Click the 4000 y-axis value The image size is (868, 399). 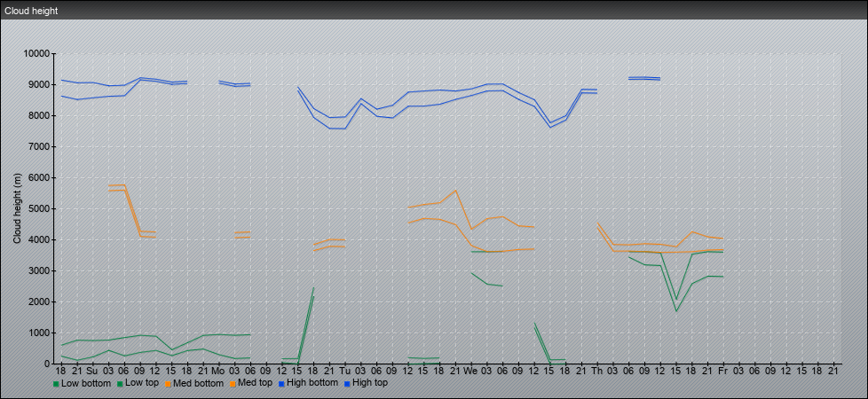(38, 239)
